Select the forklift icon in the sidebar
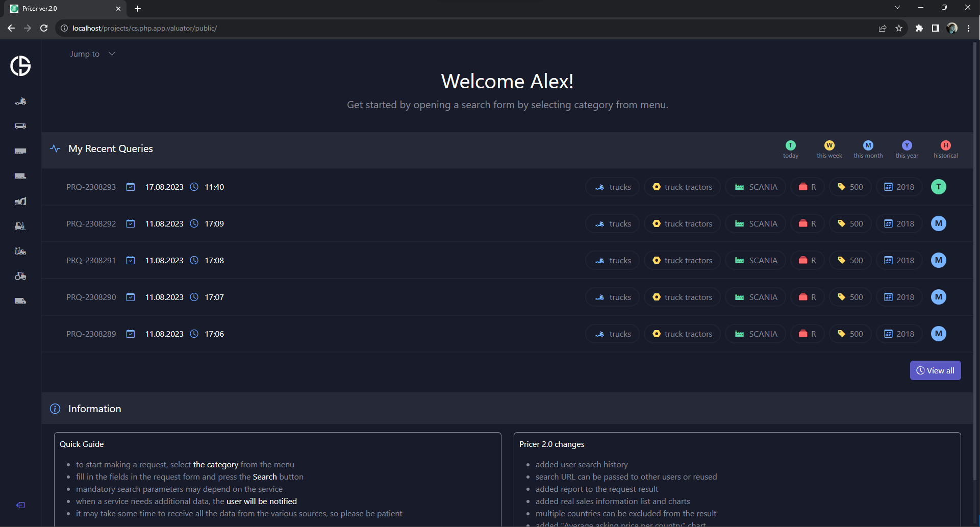 tap(20, 226)
